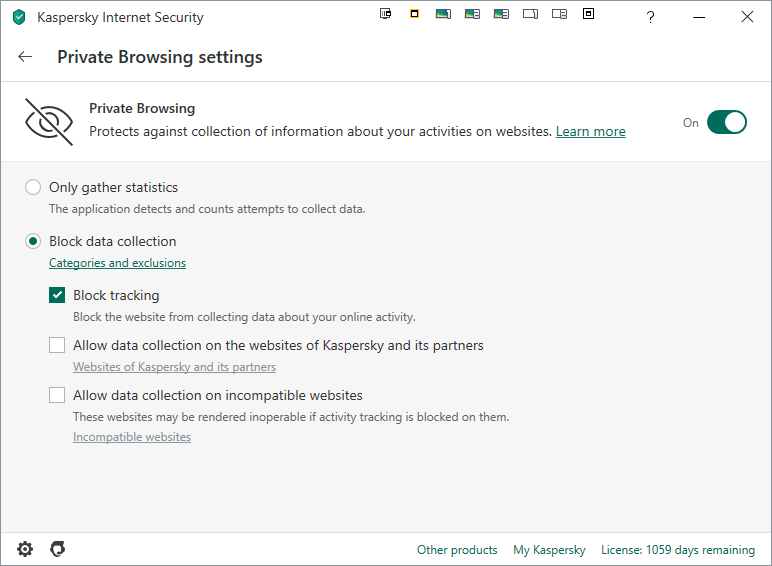Open the support icon beside the gear
Viewport: 772px width, 566px height.
pyautogui.click(x=58, y=549)
